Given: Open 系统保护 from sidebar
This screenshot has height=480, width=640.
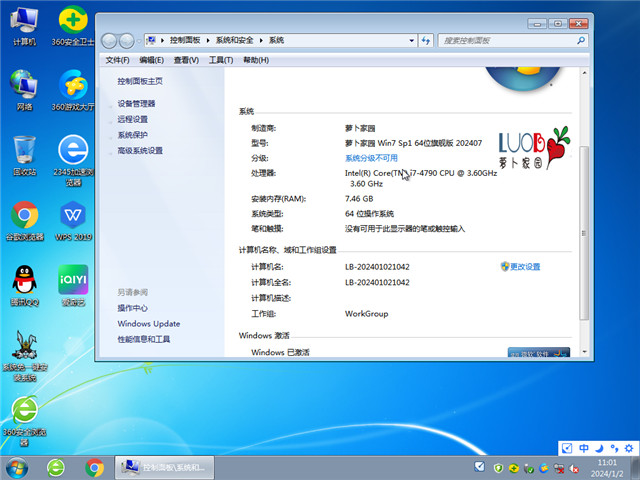Looking at the screenshot, I should [x=133, y=135].
